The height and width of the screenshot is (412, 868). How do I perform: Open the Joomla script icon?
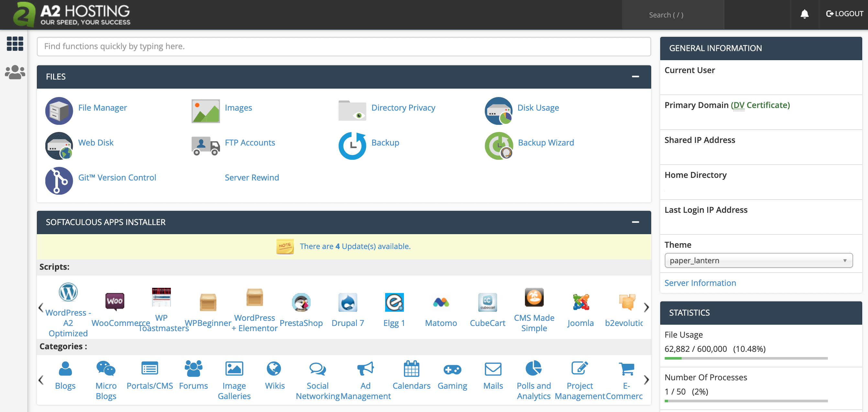coord(580,302)
